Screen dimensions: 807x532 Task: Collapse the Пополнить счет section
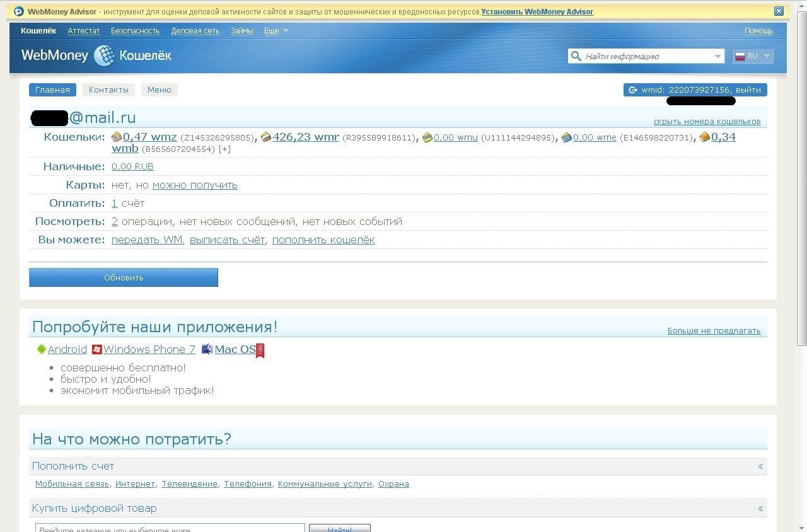click(760, 466)
